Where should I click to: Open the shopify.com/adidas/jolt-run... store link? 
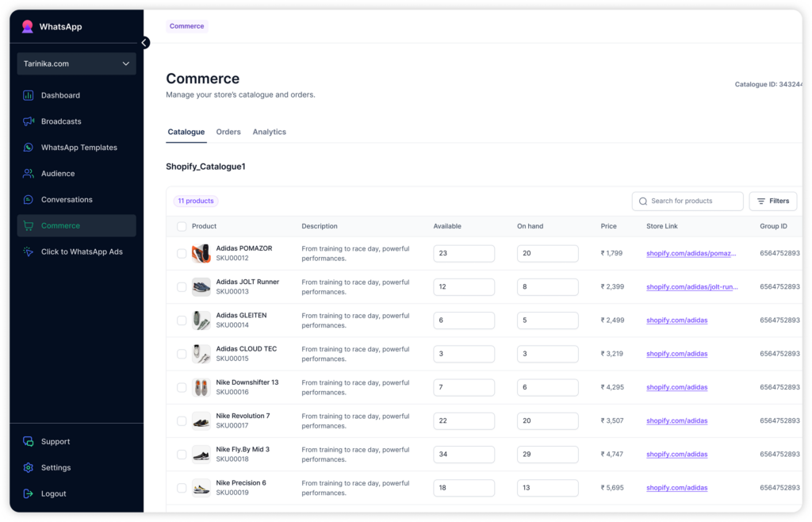pos(691,287)
